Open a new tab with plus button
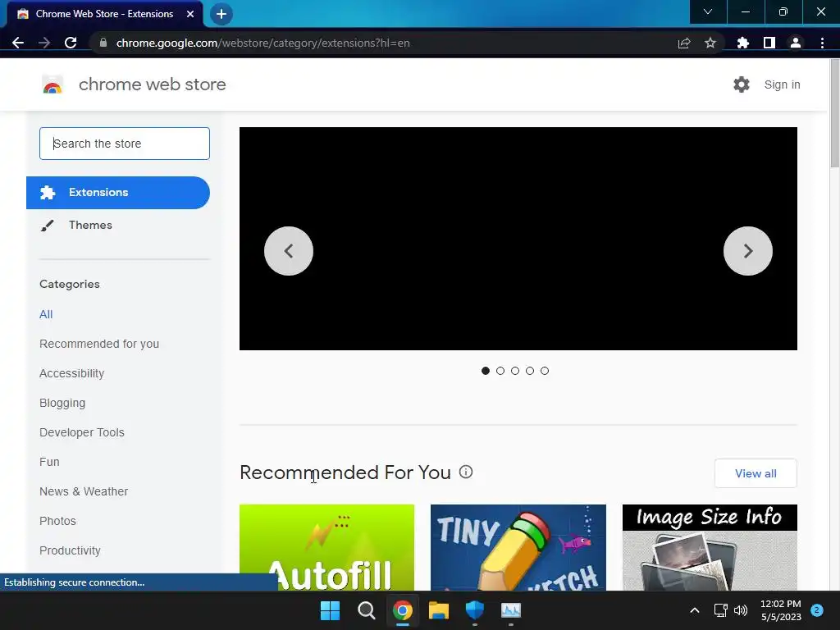This screenshot has height=630, width=840. [221, 14]
